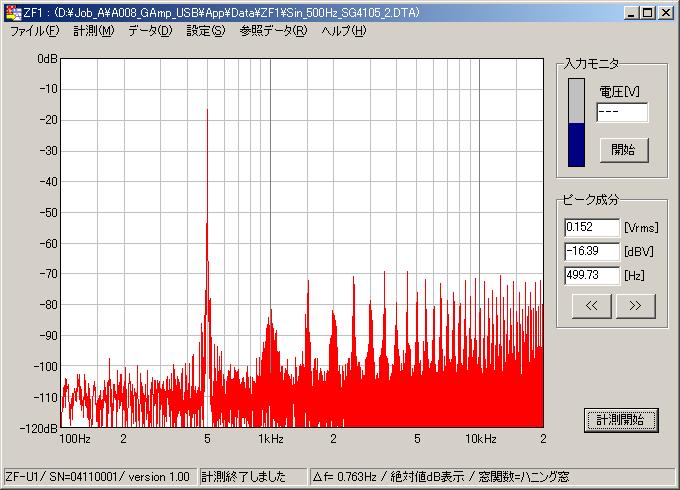The width and height of the screenshot is (680, 490).
Task: Click the 500 Hz main peak in spectrum
Action: tap(207, 111)
